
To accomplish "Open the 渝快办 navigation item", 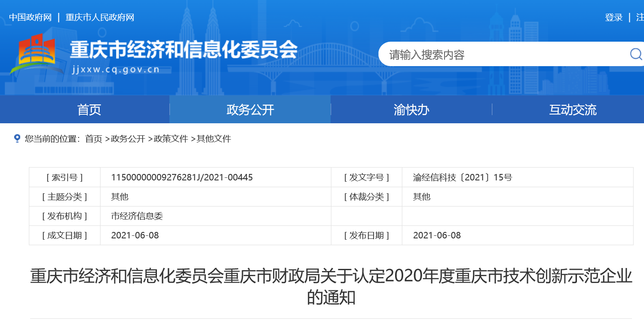I will coord(411,110).
